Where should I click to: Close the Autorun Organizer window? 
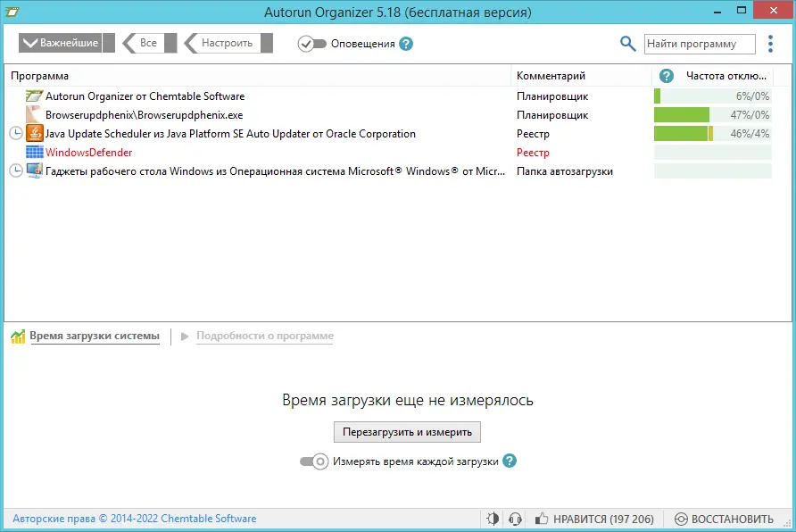tap(773, 12)
